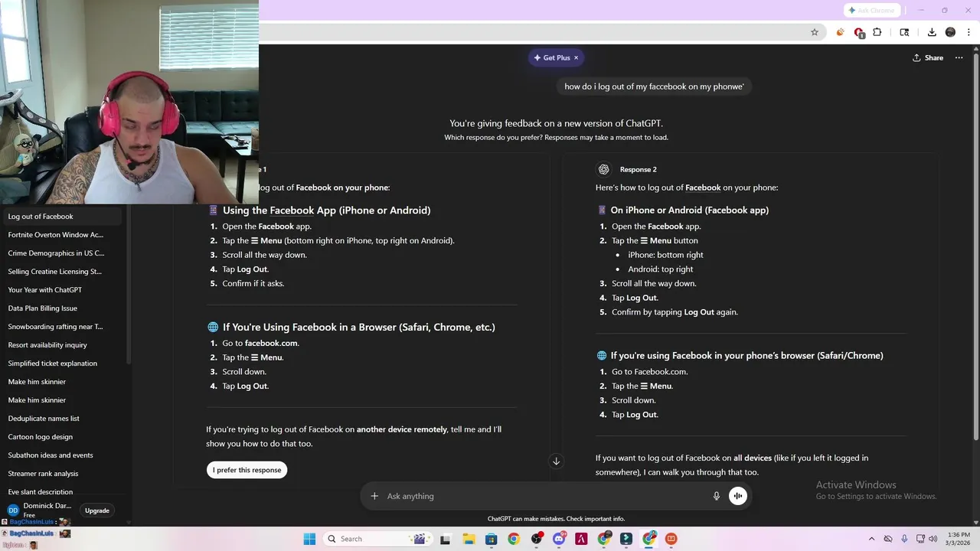Click the microphone in-use tray icon
Viewport: 980px width, 551px height.
tap(904, 539)
